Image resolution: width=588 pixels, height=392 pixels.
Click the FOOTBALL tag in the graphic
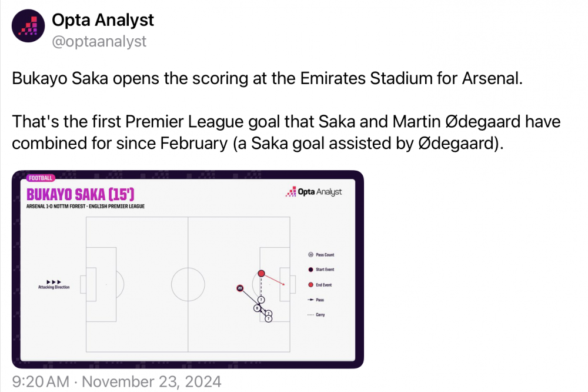[x=41, y=178]
